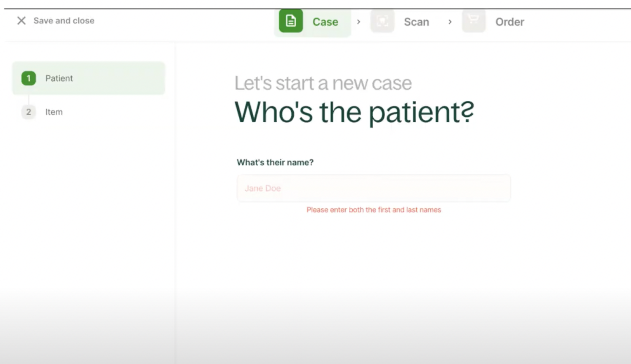Click the "What's their name?" field label
Viewport: 631px width, 364px height.
tap(275, 162)
